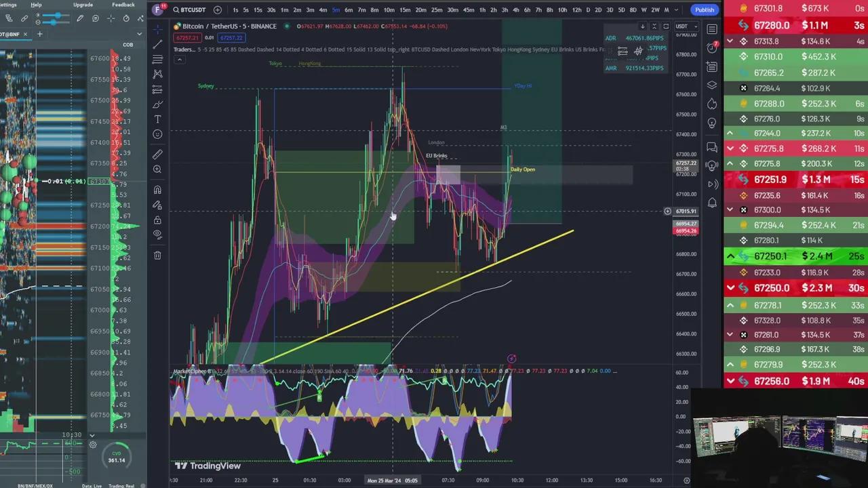Toggle magnet mode for drawings
The height and width of the screenshot is (488, 868).
(157, 190)
